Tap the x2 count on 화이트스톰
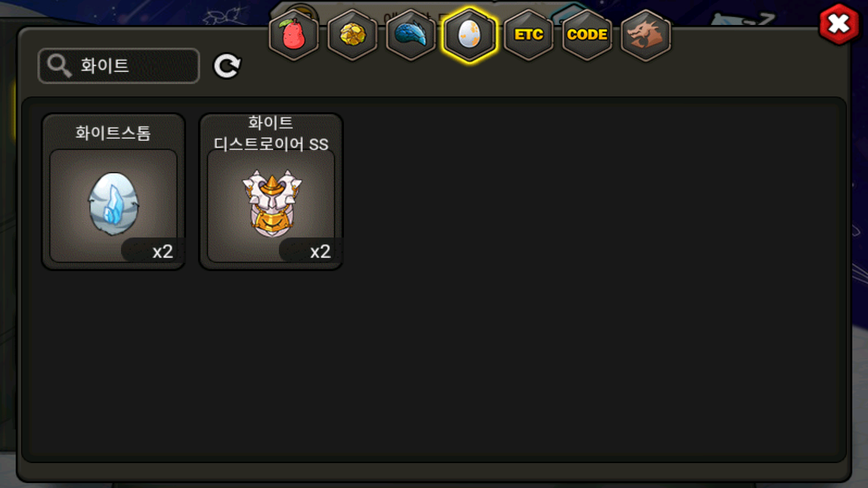Screen dimensions: 868x488 [162, 252]
